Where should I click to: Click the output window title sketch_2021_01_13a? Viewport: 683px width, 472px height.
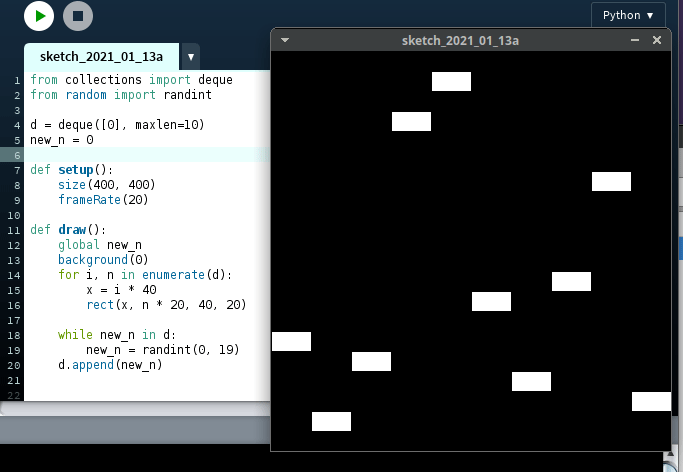tap(460, 40)
